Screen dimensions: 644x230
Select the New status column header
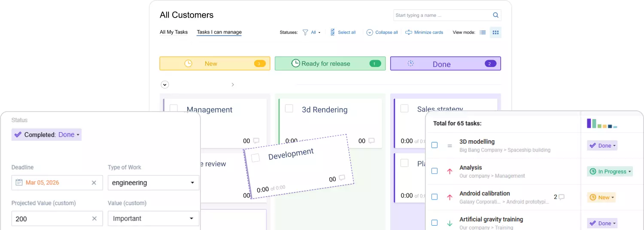[215, 64]
